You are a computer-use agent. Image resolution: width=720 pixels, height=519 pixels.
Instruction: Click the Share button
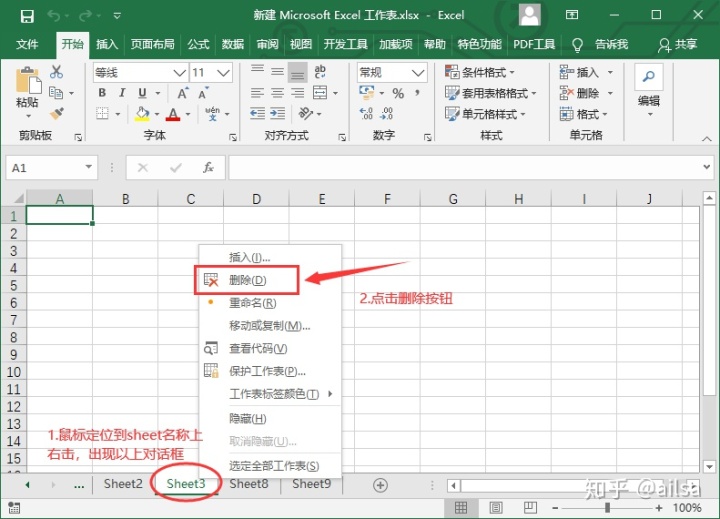click(678, 45)
